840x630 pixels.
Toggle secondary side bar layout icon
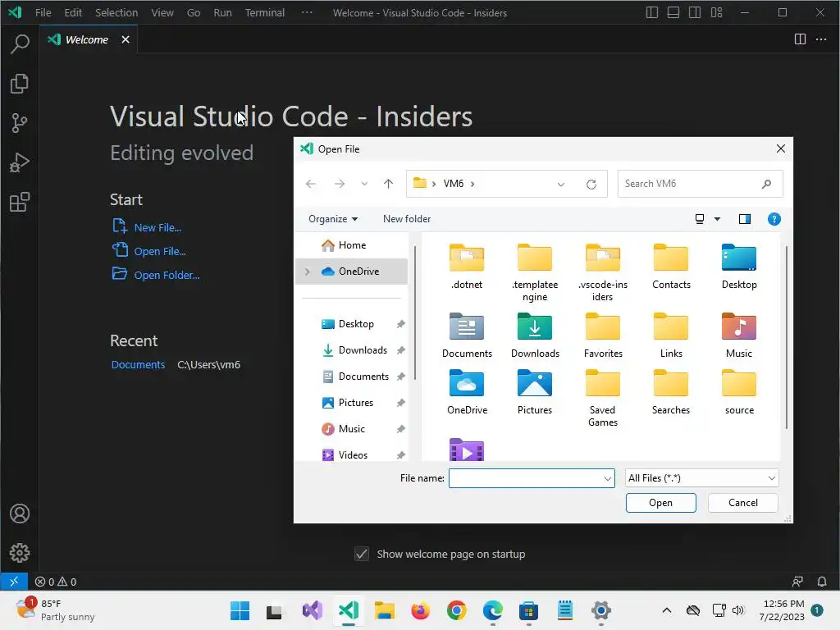click(695, 12)
